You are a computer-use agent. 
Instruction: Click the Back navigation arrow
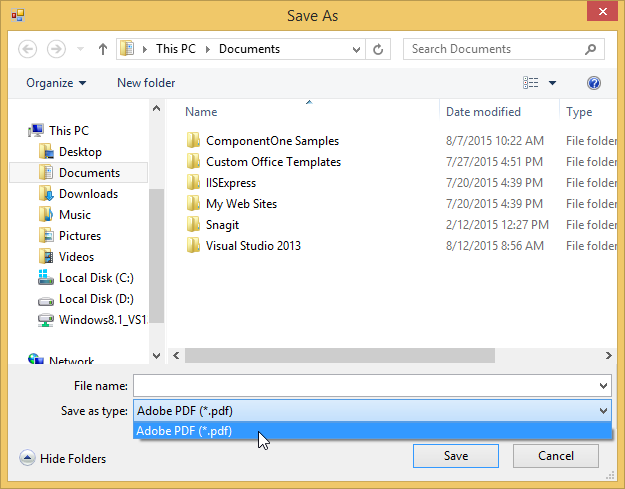[27, 49]
